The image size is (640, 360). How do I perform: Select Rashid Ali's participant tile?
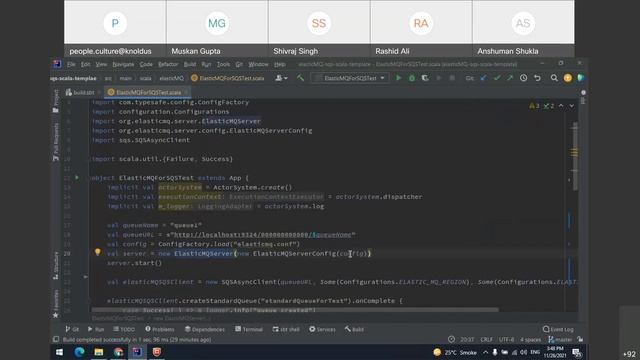421,29
